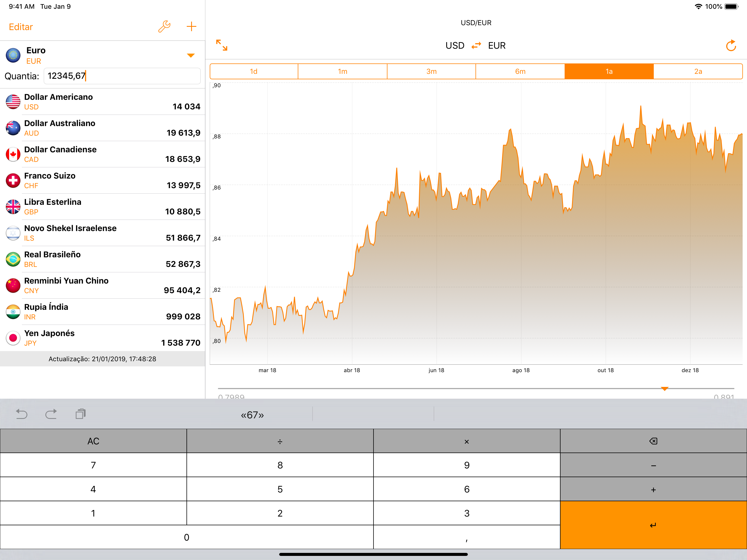
Task: Open settings with the wrench icon
Action: [164, 26]
